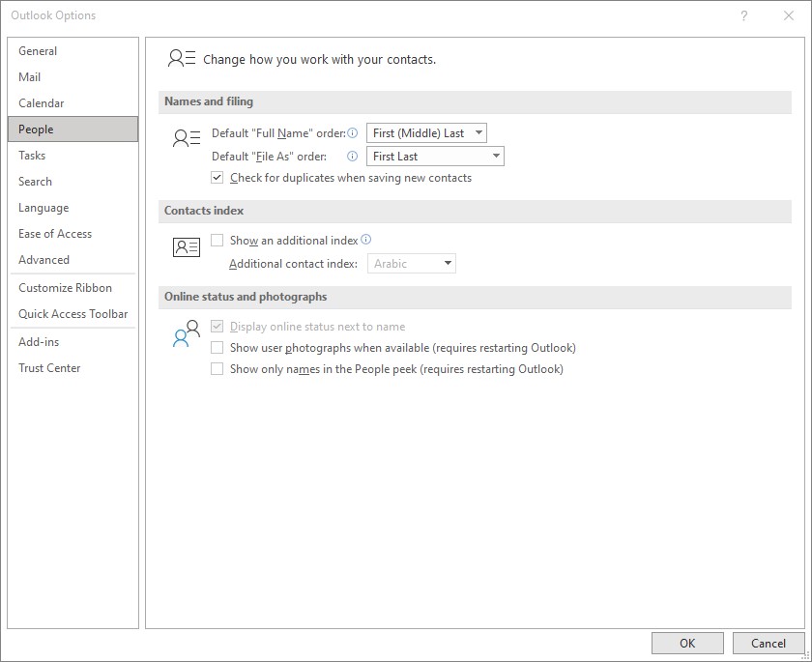Click the Contacts index section header
Viewport: 812px width, 662px height.
(475, 212)
